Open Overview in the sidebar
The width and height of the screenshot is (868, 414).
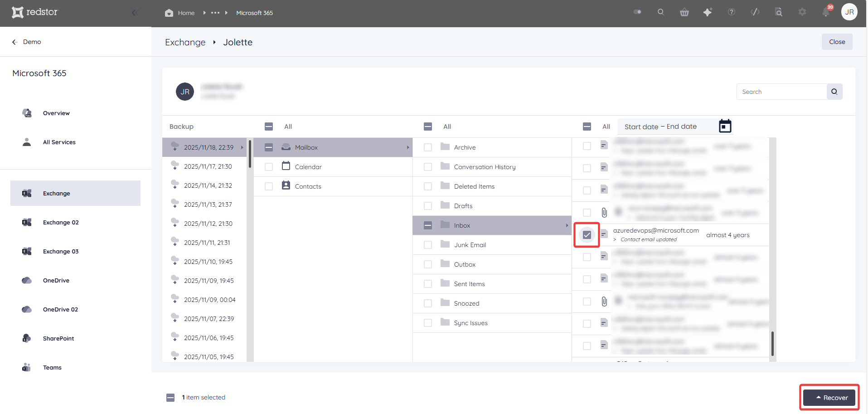pos(56,113)
